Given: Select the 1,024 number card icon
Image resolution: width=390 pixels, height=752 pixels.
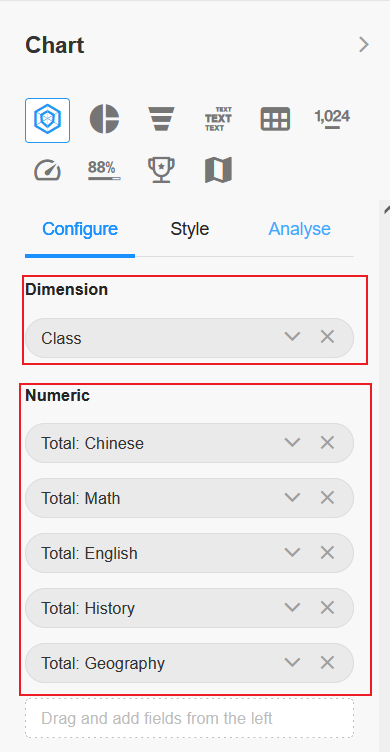Looking at the screenshot, I should tap(332, 118).
